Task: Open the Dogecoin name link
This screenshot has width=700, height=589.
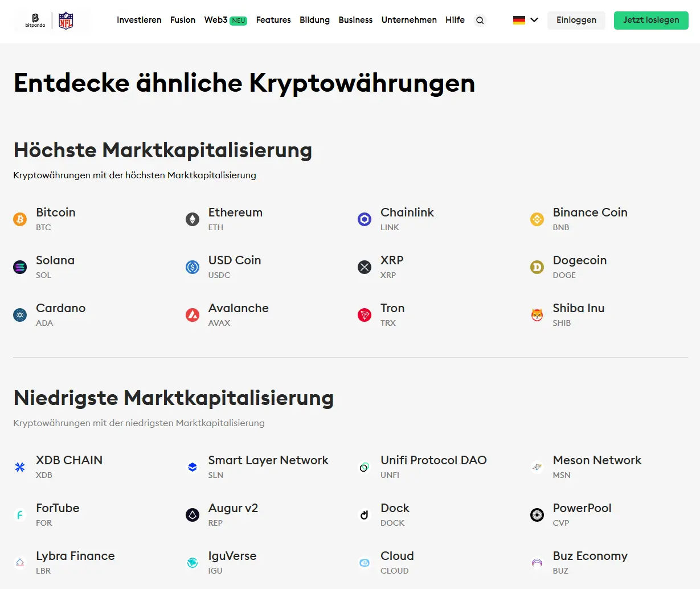Action: [580, 260]
